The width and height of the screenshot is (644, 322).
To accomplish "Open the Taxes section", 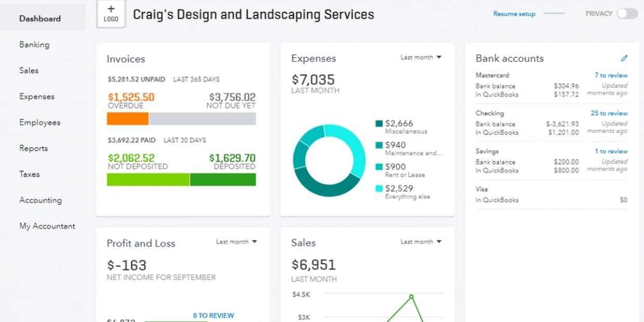I will [29, 175].
